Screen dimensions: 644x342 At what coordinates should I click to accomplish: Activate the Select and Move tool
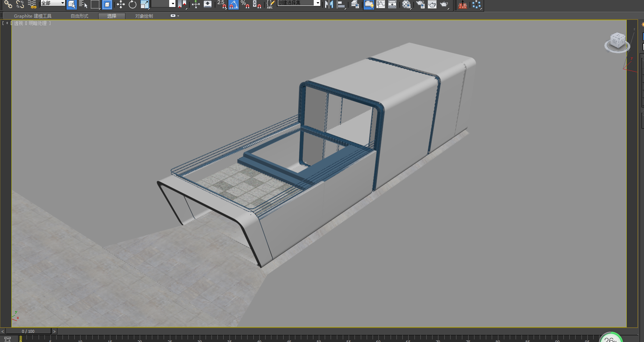(121, 4)
